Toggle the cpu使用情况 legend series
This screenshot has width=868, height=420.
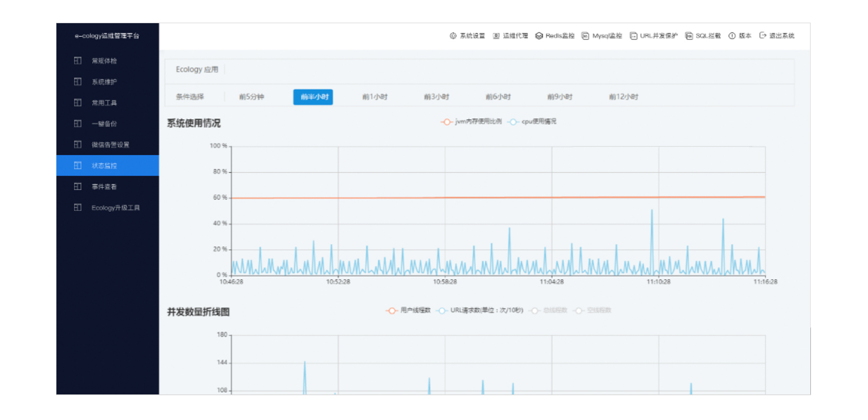pyautogui.click(x=532, y=122)
